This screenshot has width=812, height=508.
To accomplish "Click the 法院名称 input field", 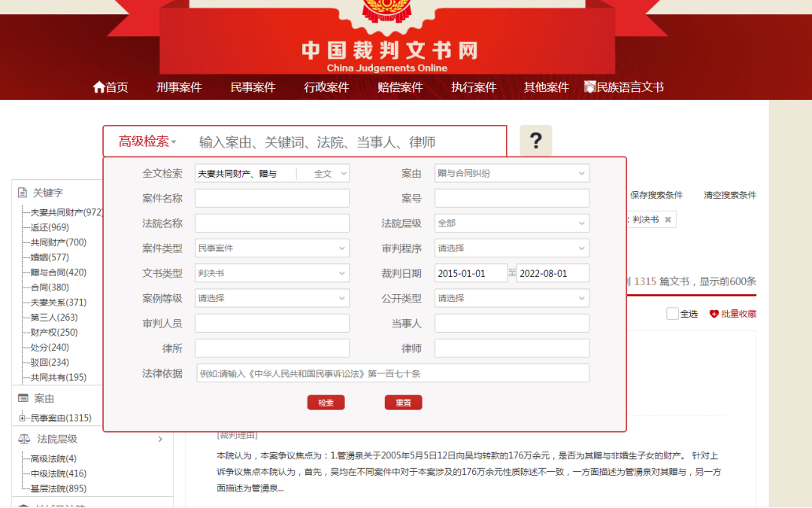I will click(272, 224).
